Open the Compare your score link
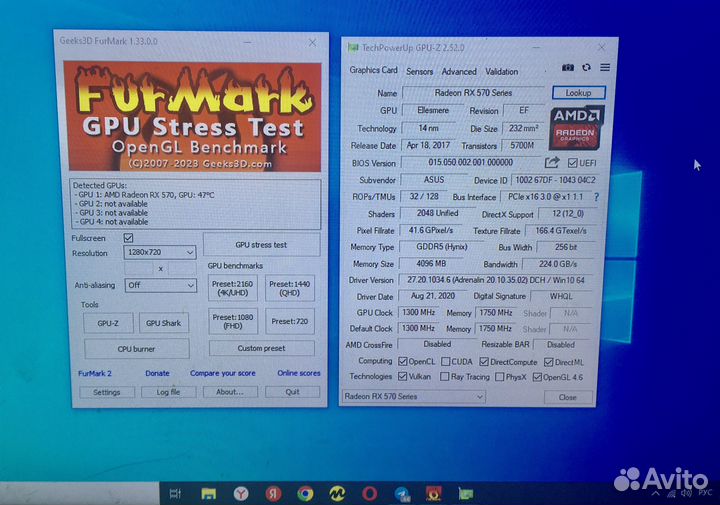Viewport: 720px width, 505px height. click(x=223, y=373)
